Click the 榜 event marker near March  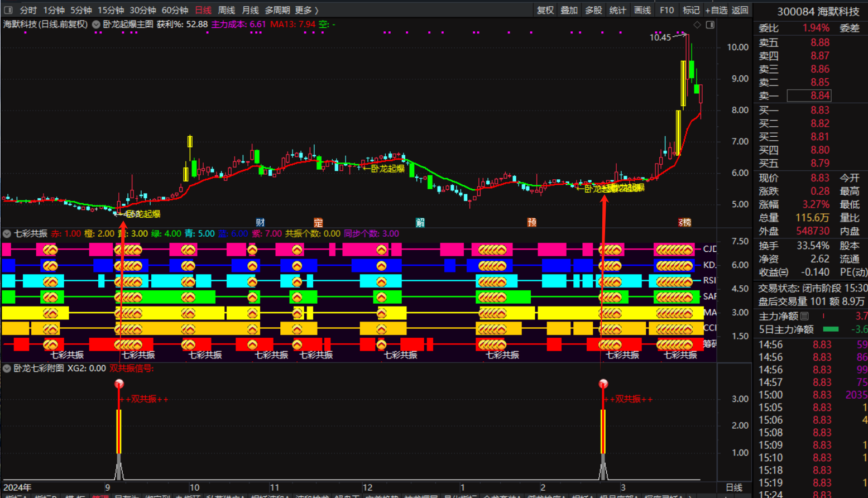pyautogui.click(x=686, y=222)
